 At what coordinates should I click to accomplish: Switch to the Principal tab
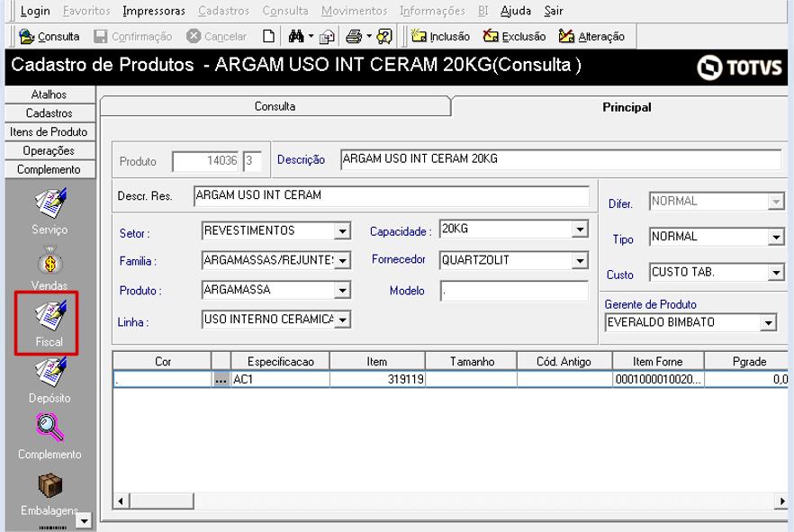click(x=627, y=107)
